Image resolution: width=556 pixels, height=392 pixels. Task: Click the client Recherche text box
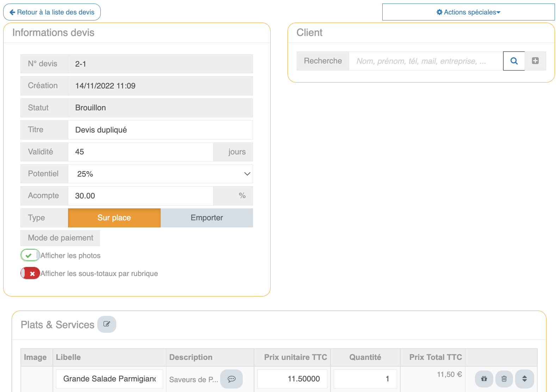click(x=426, y=61)
